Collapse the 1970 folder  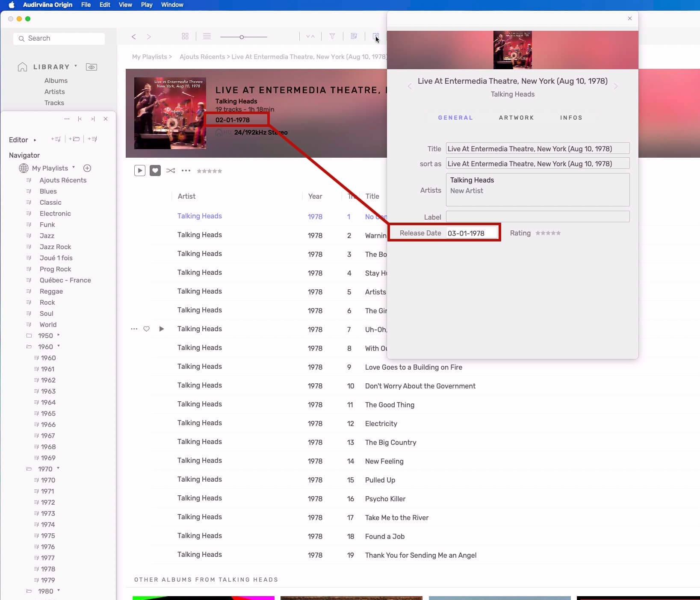(58, 468)
